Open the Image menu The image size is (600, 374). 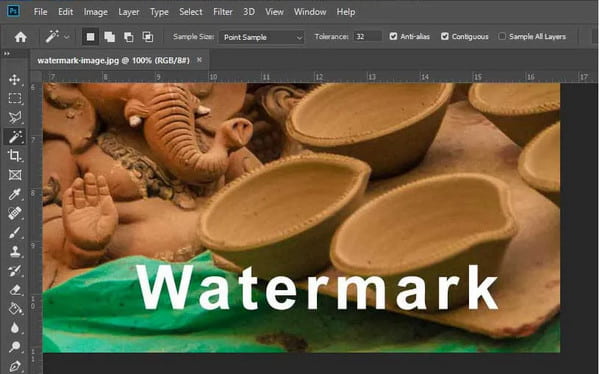(x=96, y=12)
